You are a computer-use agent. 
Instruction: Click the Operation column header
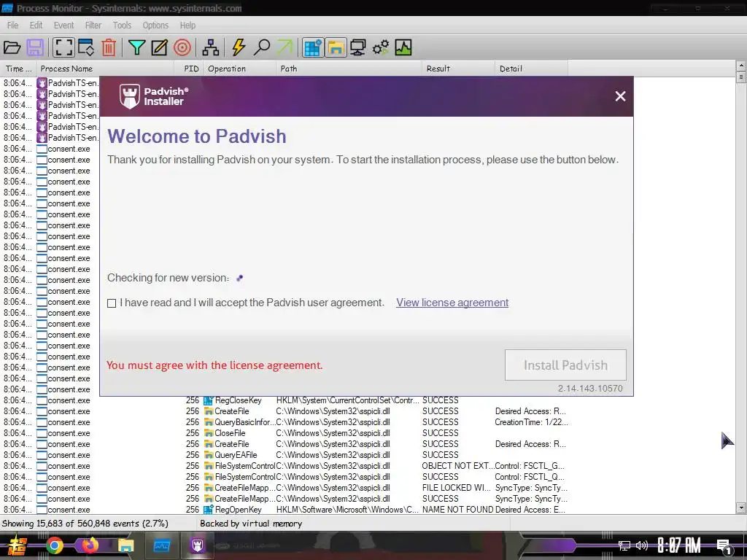coord(240,69)
